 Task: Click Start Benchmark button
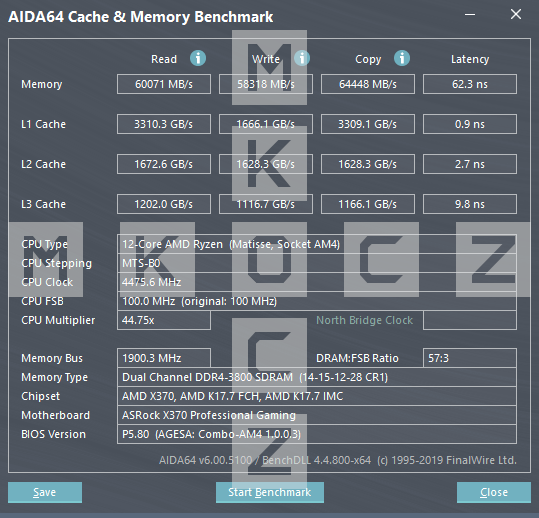270,492
